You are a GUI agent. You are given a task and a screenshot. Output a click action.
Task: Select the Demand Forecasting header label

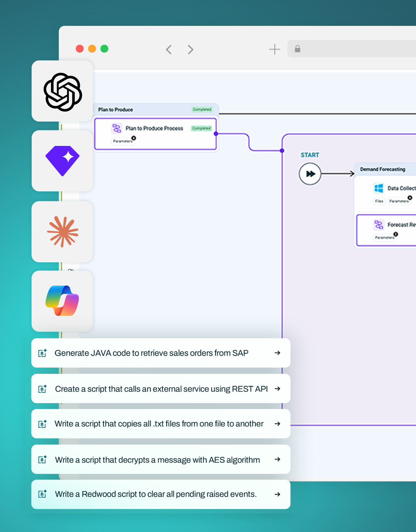click(383, 169)
